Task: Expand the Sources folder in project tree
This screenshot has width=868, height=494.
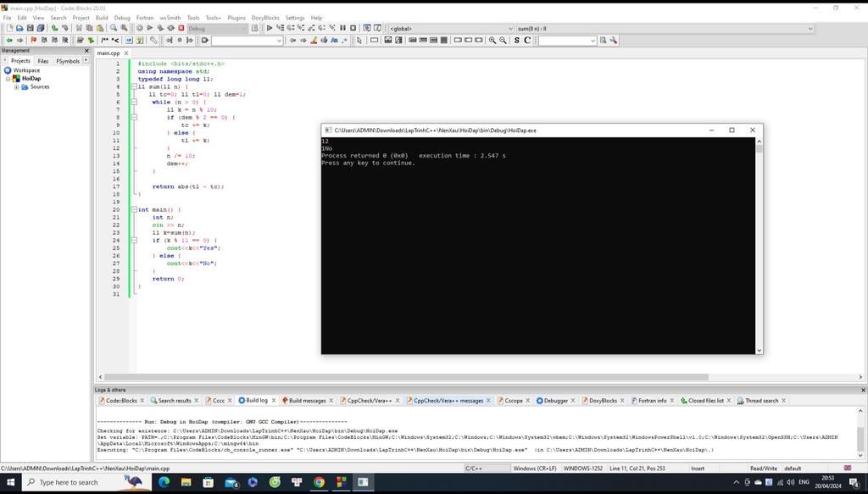Action: point(17,86)
